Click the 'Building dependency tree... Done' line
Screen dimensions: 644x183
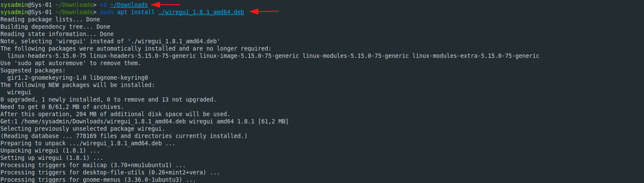click(x=55, y=27)
